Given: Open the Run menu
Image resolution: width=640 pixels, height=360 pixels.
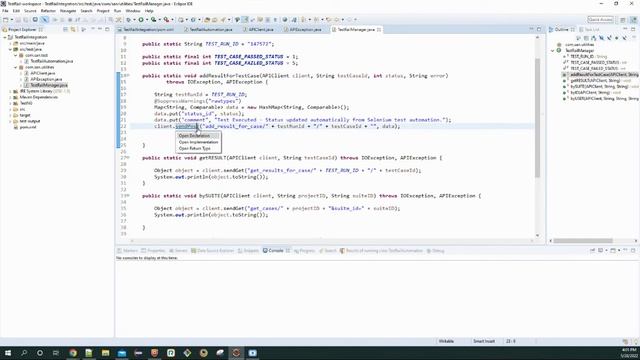Looking at the screenshot, I should [x=117, y=11].
